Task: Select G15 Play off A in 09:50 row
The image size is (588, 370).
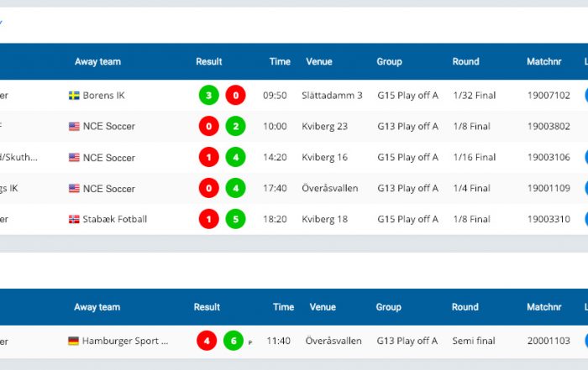Action: (x=408, y=96)
